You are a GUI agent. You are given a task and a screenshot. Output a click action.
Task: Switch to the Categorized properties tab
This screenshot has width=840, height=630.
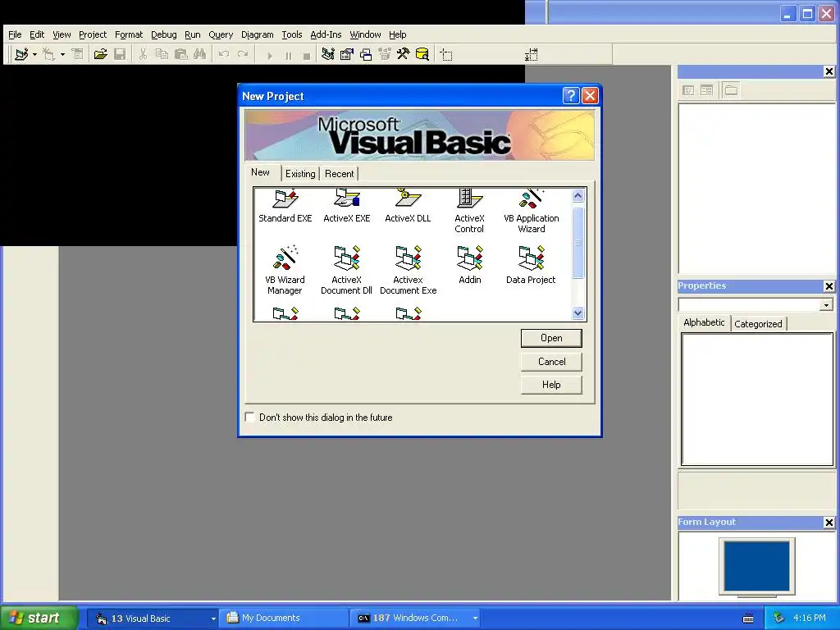coord(758,323)
